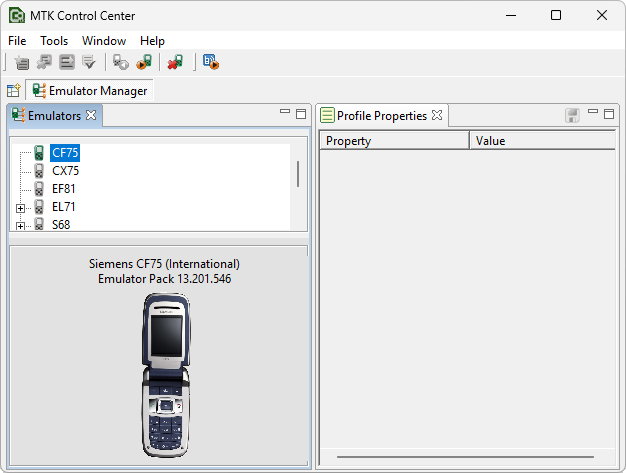Click the greyed checkmark list toolbar icon
This screenshot has width=626, height=473.
pyautogui.click(x=89, y=62)
